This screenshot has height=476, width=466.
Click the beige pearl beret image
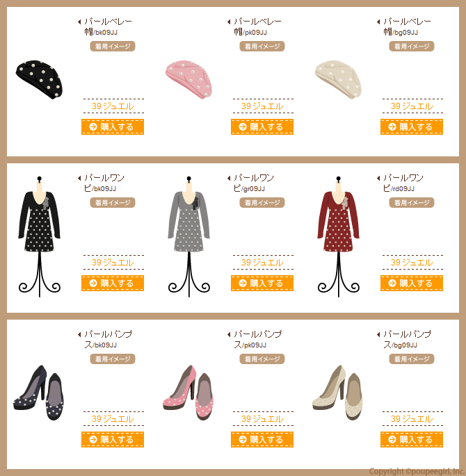(x=338, y=79)
